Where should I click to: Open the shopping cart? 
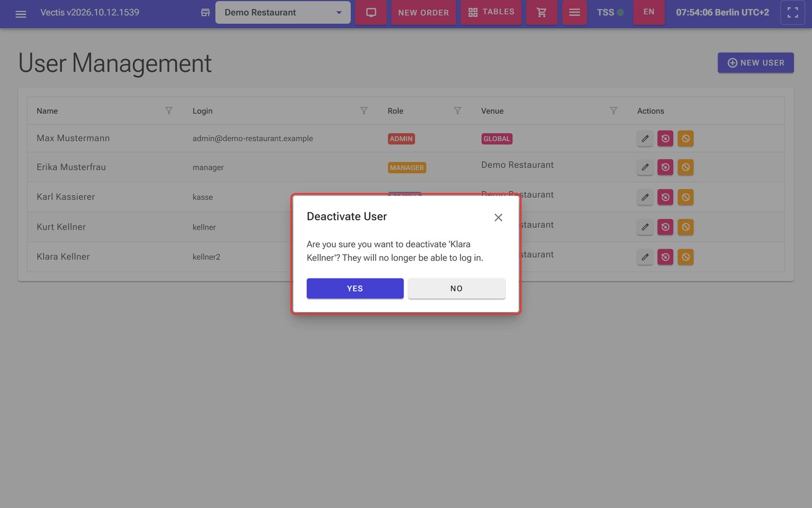(541, 12)
